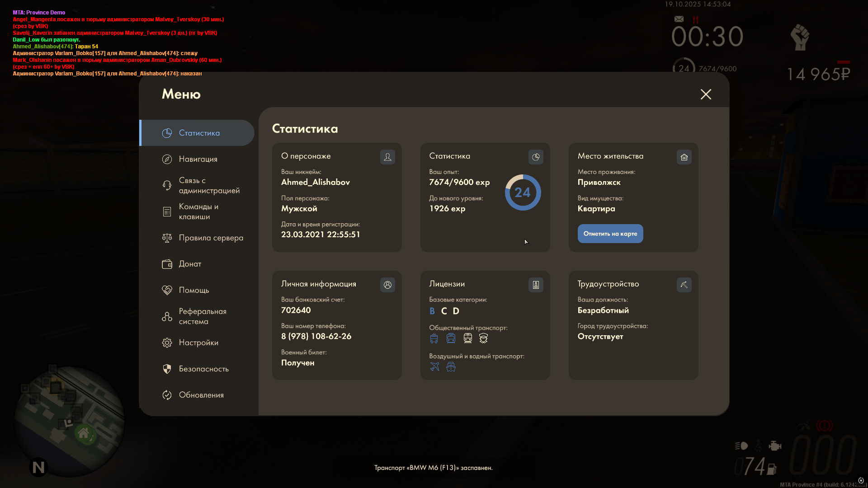Select Правила сервера in sidebar

click(x=211, y=238)
